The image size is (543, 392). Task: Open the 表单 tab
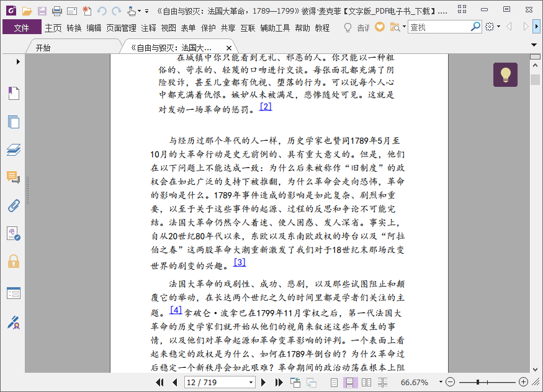(x=189, y=28)
